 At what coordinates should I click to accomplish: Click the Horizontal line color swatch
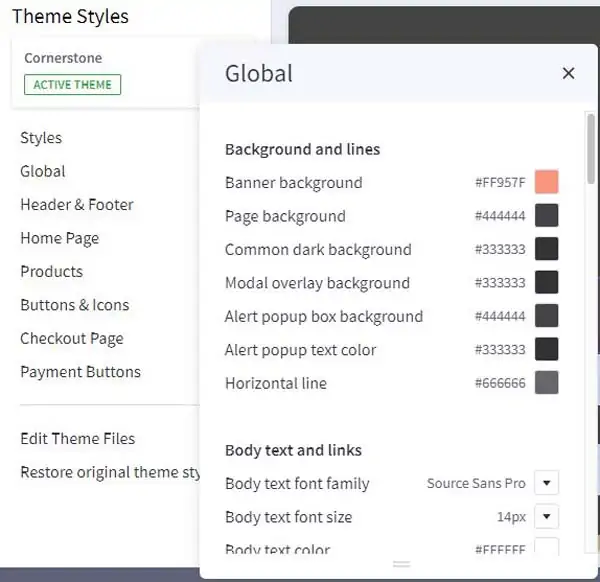point(546,383)
